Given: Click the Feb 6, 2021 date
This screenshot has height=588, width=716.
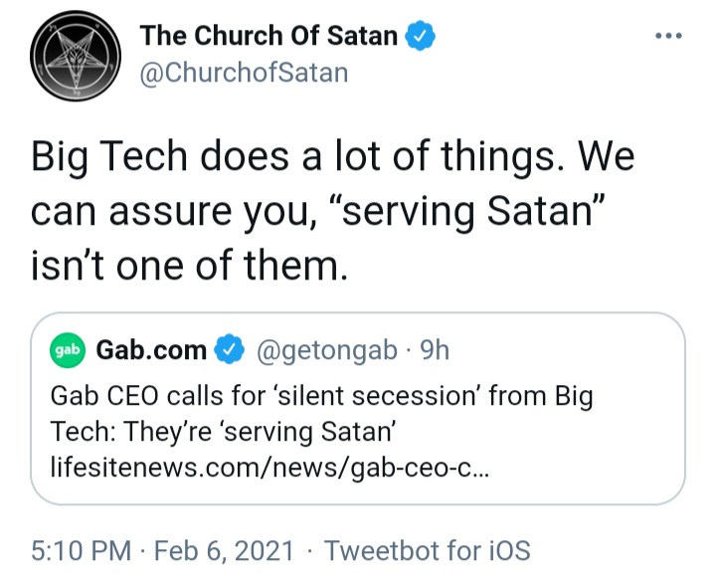Looking at the screenshot, I should [224, 550].
